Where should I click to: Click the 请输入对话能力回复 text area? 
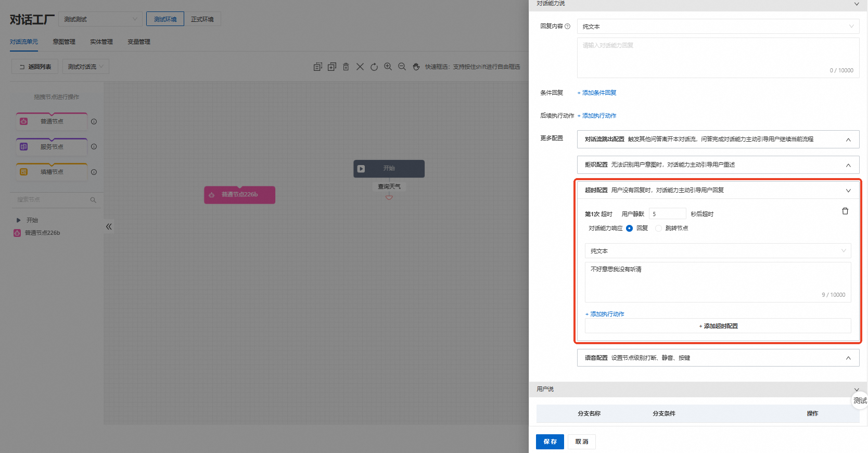click(x=718, y=57)
